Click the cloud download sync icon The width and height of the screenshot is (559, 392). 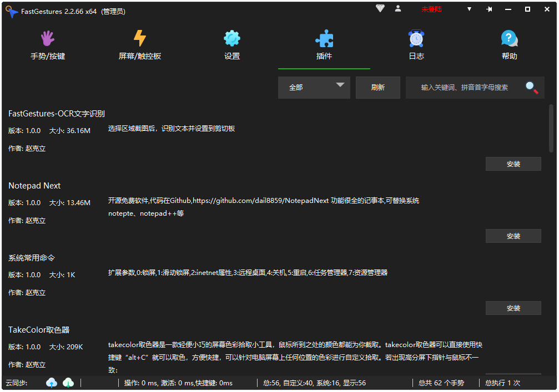click(68, 383)
